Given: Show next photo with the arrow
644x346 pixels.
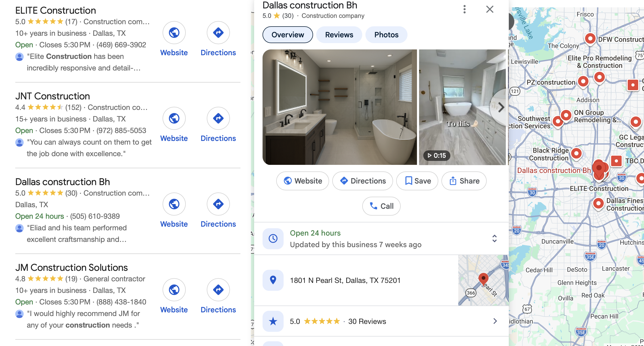Looking at the screenshot, I should click(501, 107).
